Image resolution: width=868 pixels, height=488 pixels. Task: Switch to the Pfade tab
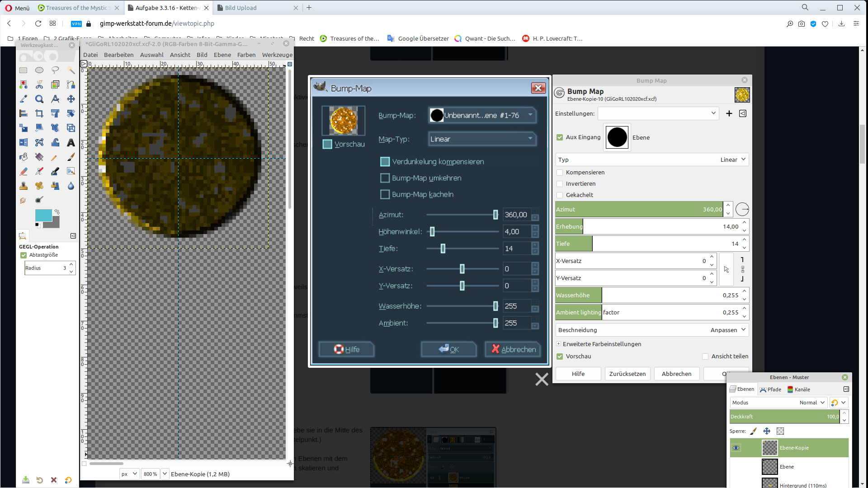point(771,389)
